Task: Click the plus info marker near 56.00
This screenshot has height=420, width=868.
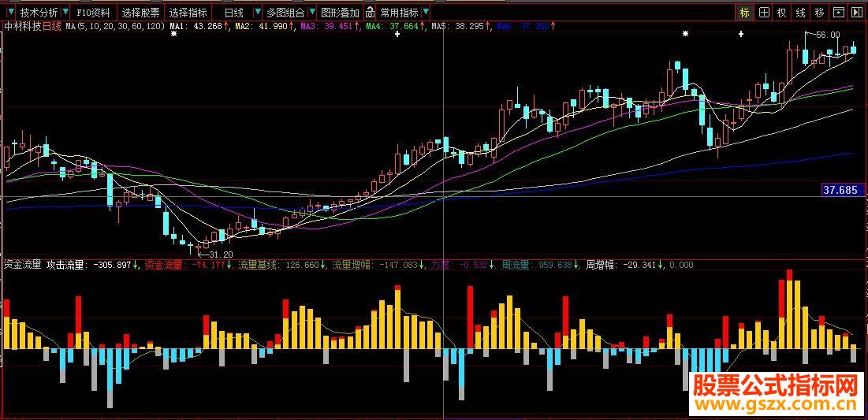Action: 741,34
